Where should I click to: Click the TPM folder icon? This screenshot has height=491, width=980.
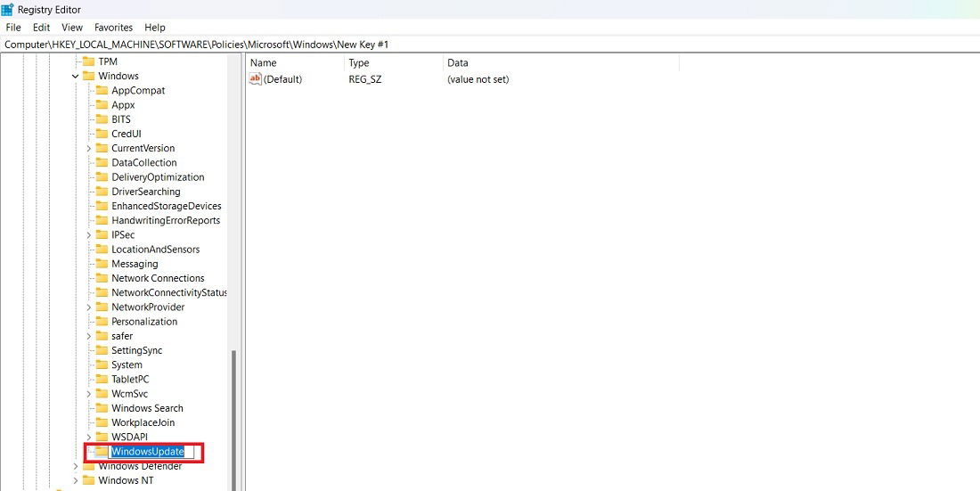point(88,61)
